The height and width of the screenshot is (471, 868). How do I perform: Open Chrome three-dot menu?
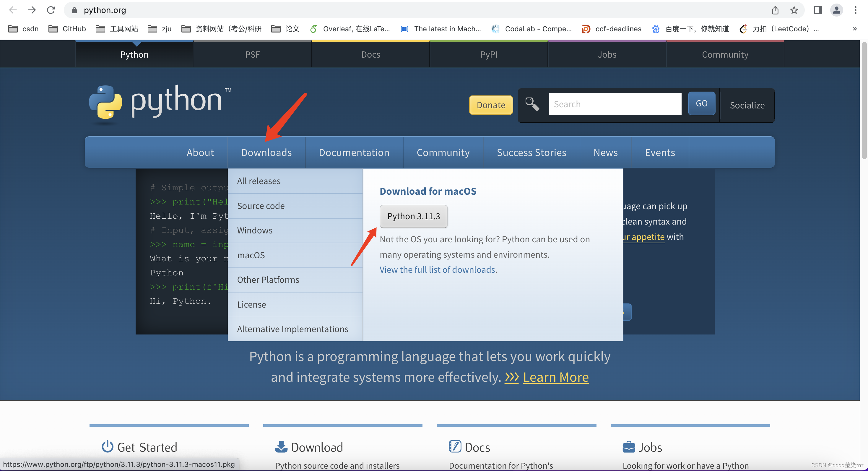click(856, 10)
